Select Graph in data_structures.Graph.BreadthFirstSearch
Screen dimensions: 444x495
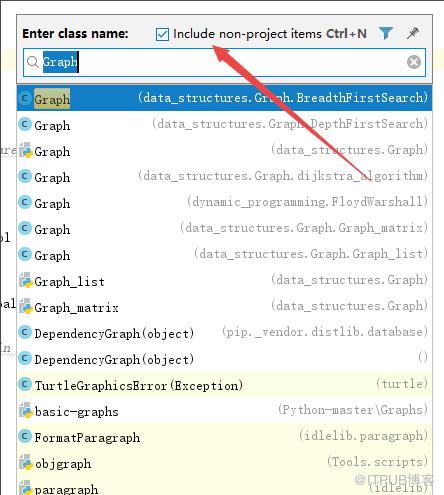click(x=224, y=98)
